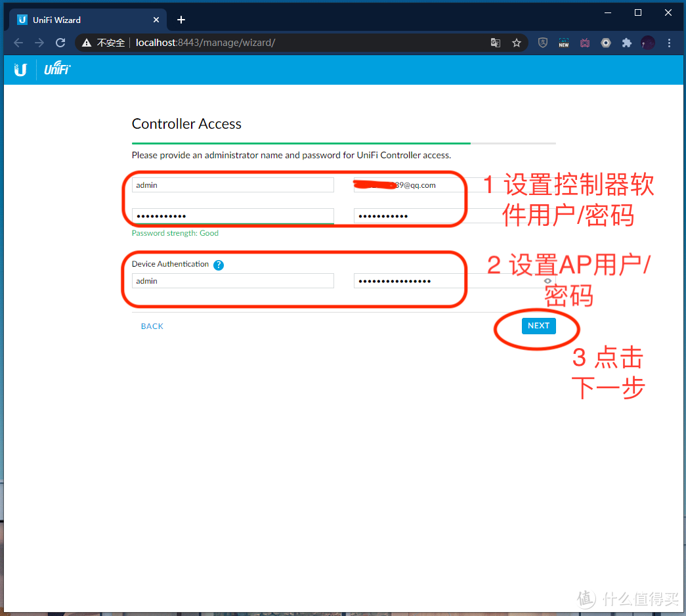Click the not-secure warning triangle icon

point(87,43)
